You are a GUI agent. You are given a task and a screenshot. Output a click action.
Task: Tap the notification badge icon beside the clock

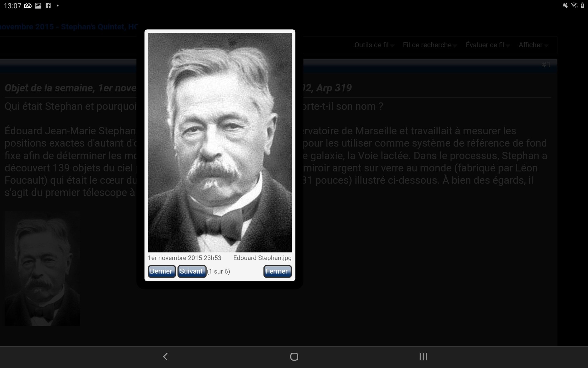tap(28, 6)
